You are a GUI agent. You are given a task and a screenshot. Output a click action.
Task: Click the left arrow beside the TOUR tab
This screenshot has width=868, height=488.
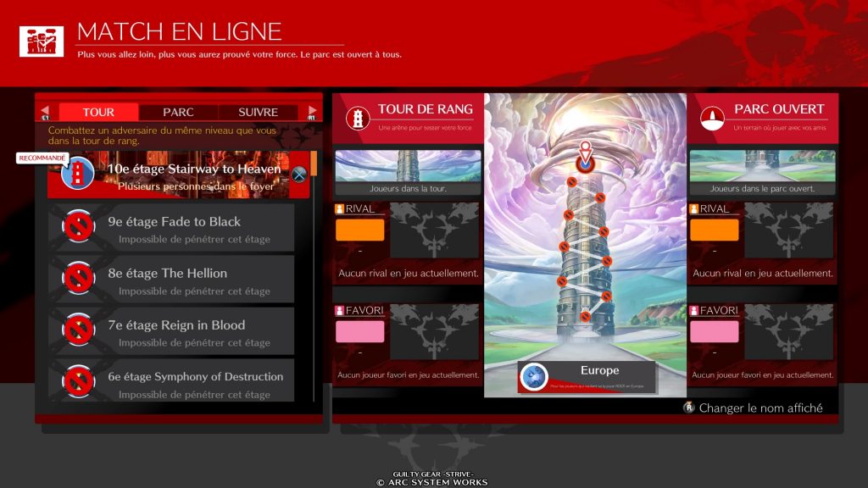45,112
